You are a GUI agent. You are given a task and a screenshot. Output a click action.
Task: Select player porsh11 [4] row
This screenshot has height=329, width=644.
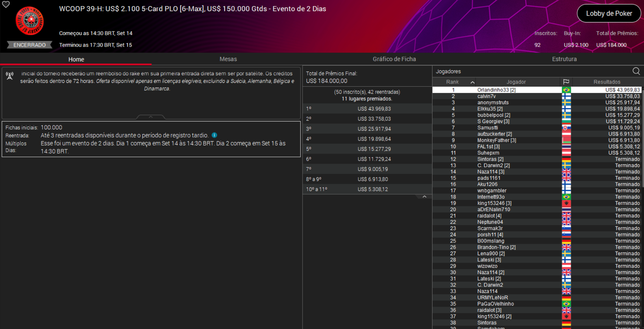537,234
